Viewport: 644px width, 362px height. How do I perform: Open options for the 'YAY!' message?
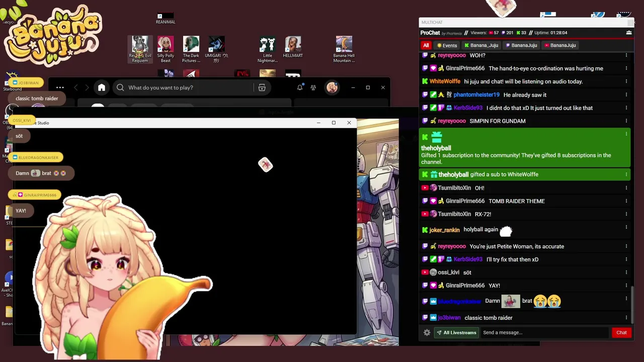[626, 285]
